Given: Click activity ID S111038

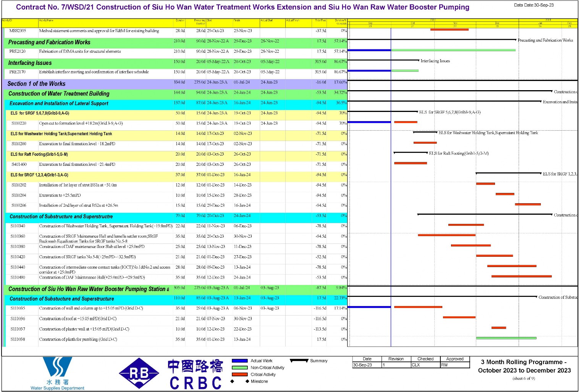Looking at the screenshot, I should pyautogui.click(x=18, y=340).
